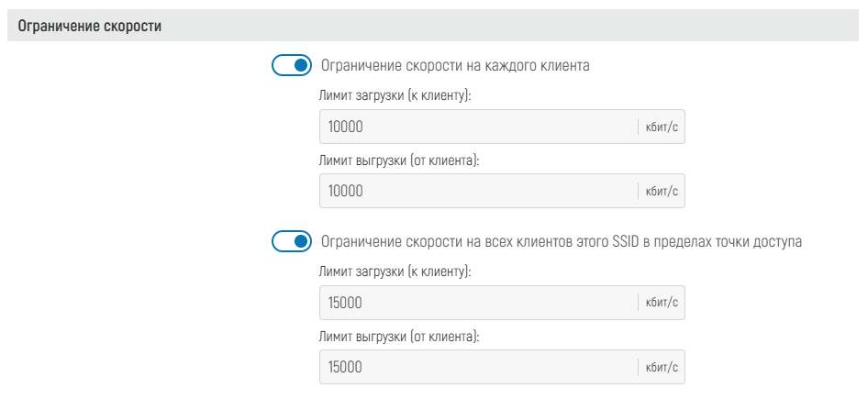The height and width of the screenshot is (399, 868).
Task: Click the 15000 value under the SSID 'Лимит выгрузки'
Action: [345, 367]
